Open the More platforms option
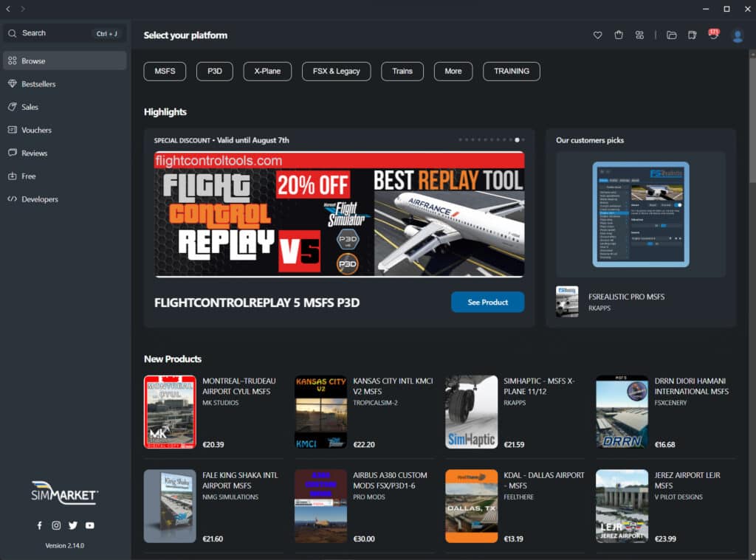 [x=453, y=72]
